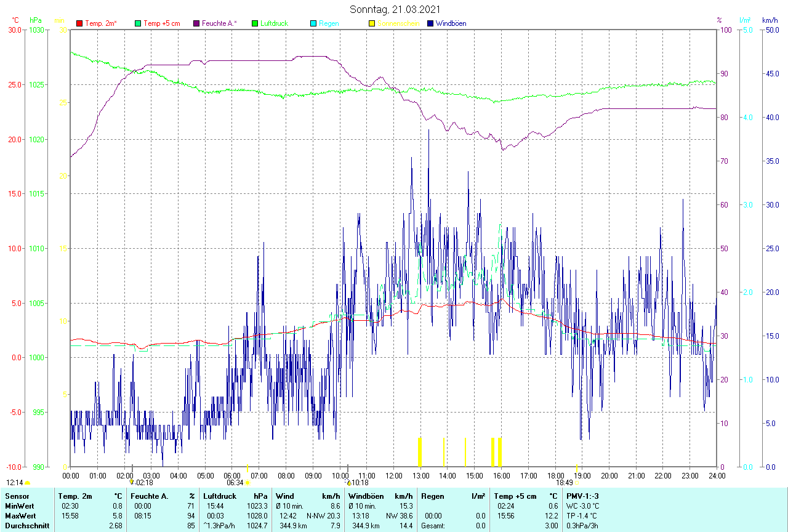Image resolution: width=788 pixels, height=532 pixels.
Task: Click the 'Feuchte A.*' legend label above the chart
Action: pos(219,24)
